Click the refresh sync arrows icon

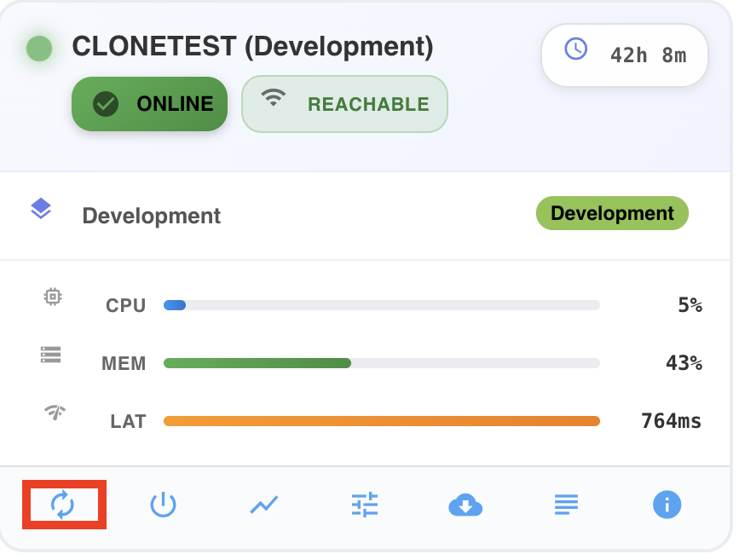click(x=63, y=505)
